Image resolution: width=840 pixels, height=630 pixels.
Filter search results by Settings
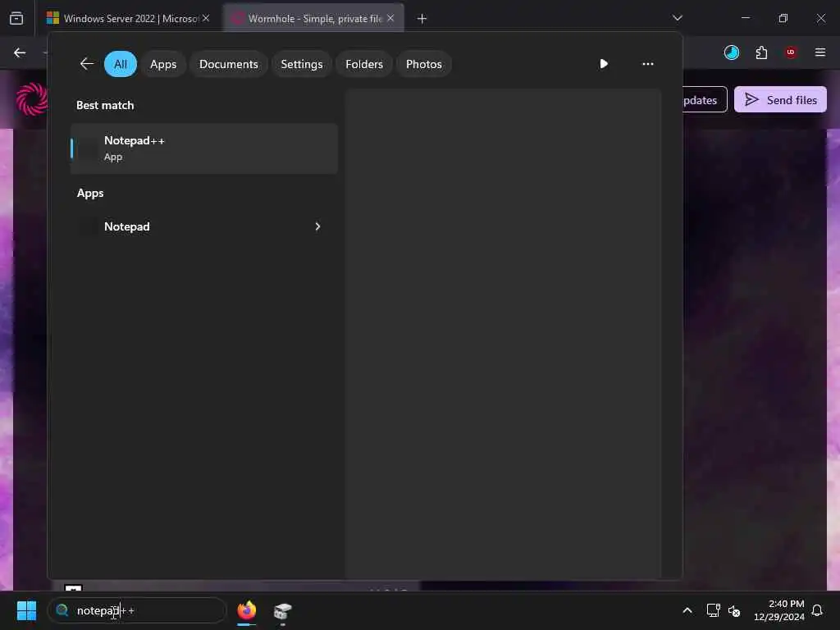tap(302, 64)
